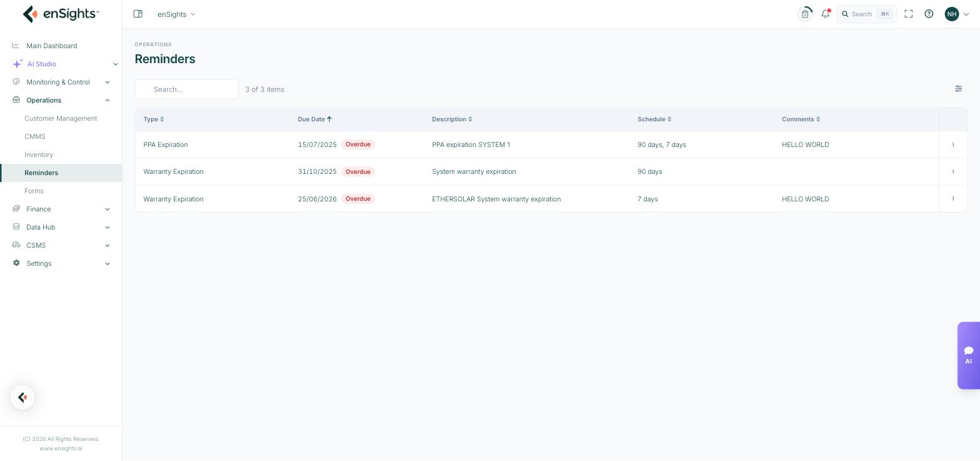The height and width of the screenshot is (461, 980).
Task: Click the Monitoring & Control gauge icon
Action: point(16,81)
